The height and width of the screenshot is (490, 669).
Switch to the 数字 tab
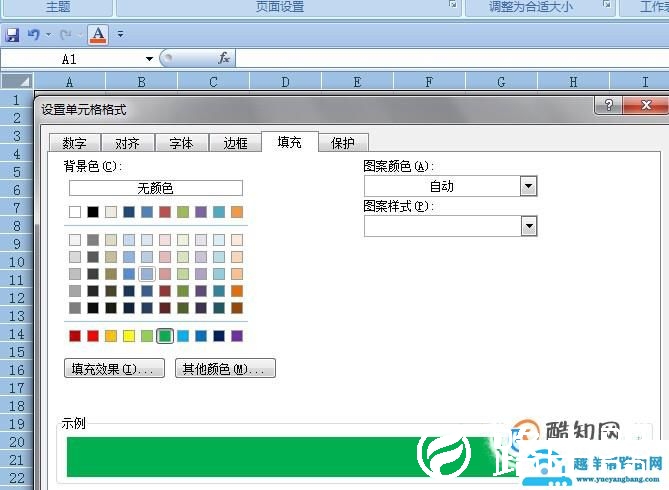click(x=75, y=143)
